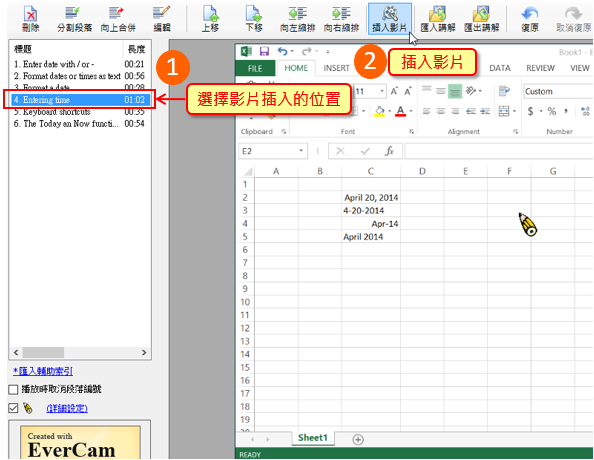Screen dimensions: 594x460
Task: Click the 分割段落 split paragraph icon
Action: [x=74, y=19]
